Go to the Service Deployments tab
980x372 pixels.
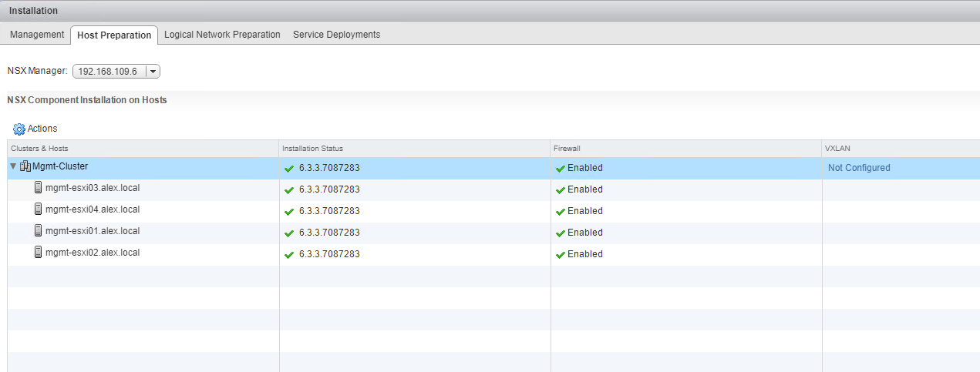tap(336, 35)
